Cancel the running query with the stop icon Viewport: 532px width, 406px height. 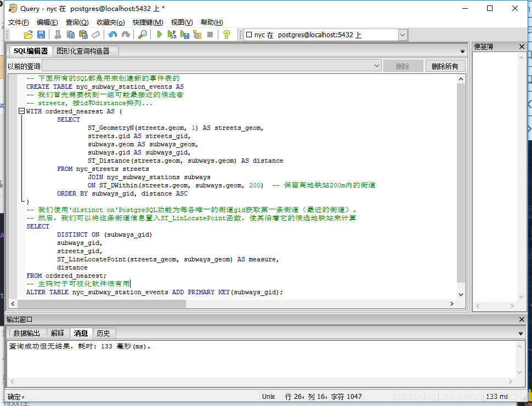click(x=210, y=35)
